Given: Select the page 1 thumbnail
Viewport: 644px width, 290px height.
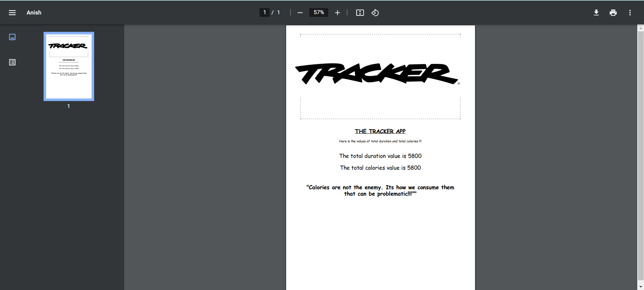Looking at the screenshot, I should click(69, 66).
